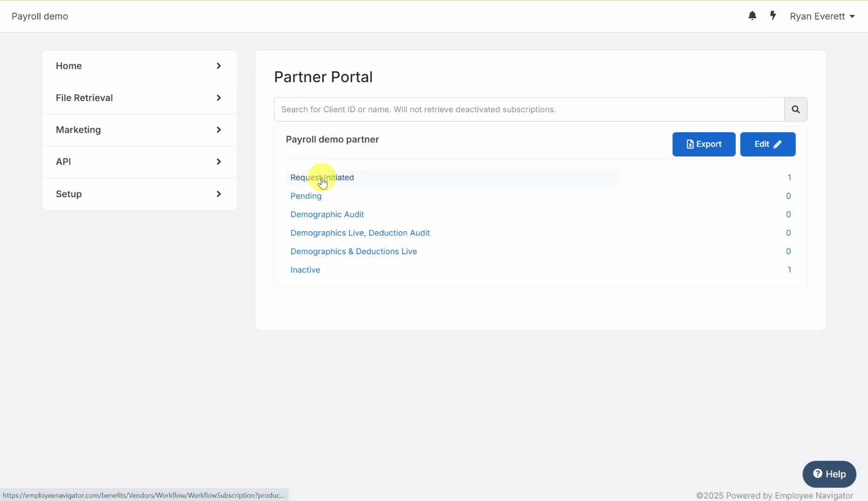Open the Demographic Audit link
The width and height of the screenshot is (868, 501).
pos(327,215)
